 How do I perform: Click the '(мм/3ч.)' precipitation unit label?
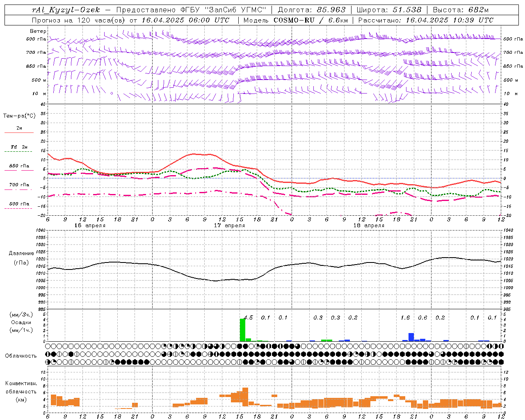22,315
